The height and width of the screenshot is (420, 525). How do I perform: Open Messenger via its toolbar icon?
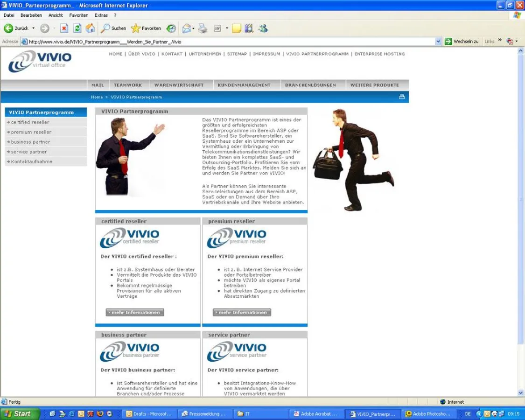click(262, 28)
